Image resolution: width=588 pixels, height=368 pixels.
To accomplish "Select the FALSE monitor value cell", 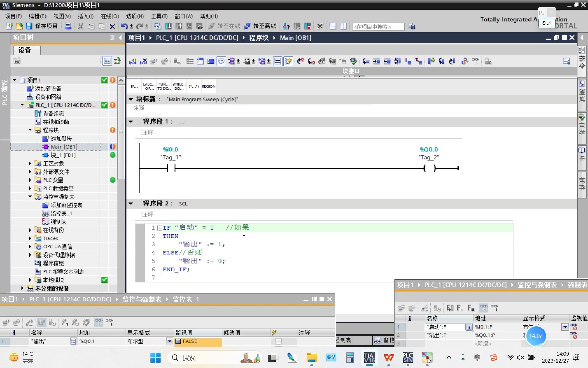I will coord(198,341).
